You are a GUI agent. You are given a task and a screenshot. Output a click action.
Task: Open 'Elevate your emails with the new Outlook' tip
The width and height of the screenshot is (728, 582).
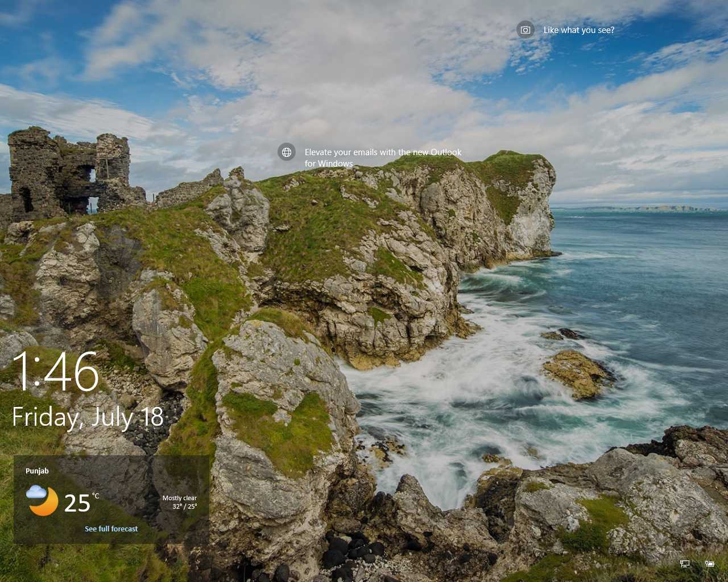pos(383,157)
